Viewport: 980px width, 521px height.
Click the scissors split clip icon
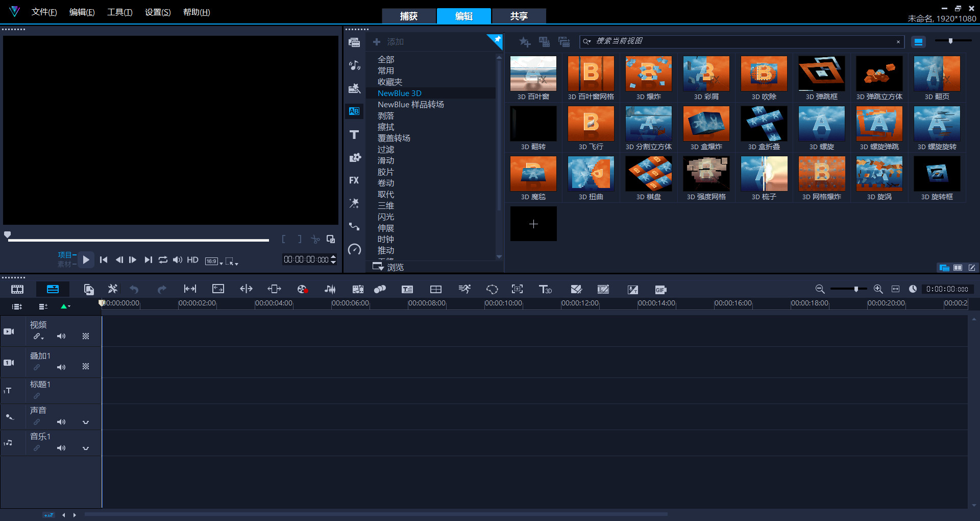(x=315, y=239)
